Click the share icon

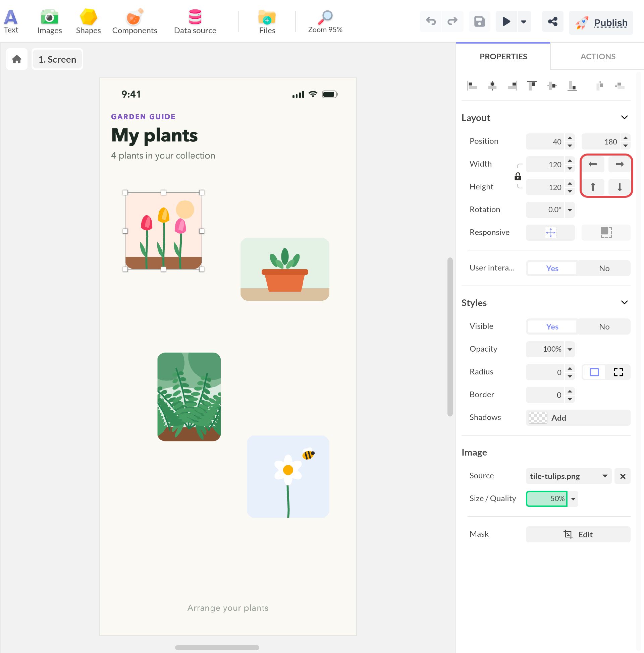[x=552, y=21]
